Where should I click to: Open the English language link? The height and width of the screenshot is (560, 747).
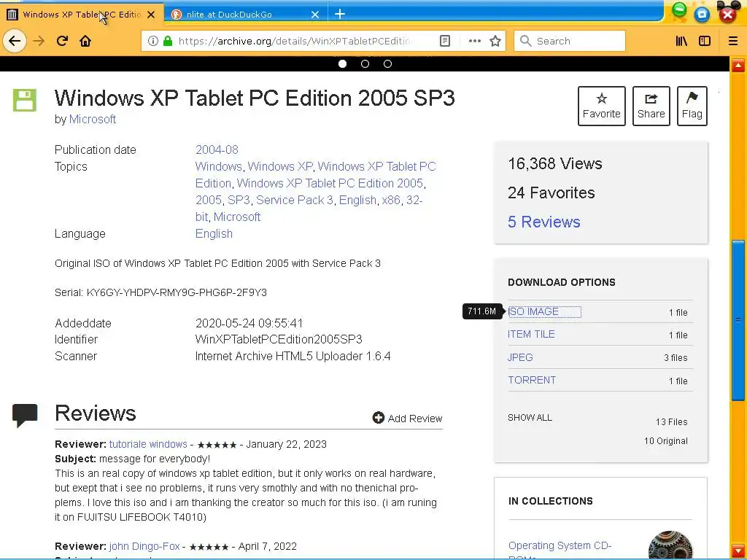pyautogui.click(x=214, y=234)
